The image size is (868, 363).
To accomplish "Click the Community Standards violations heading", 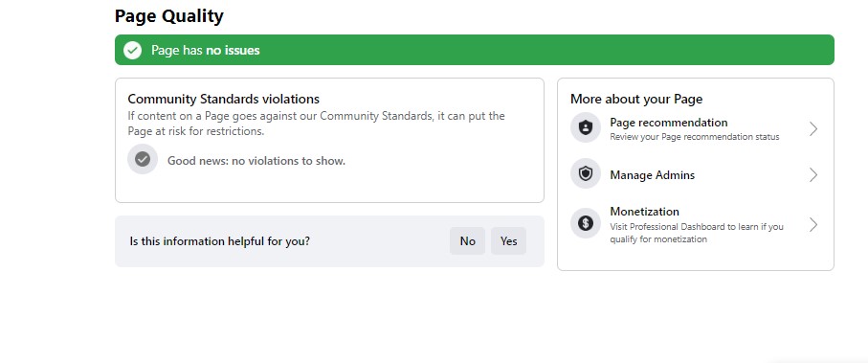I will 224,100.
